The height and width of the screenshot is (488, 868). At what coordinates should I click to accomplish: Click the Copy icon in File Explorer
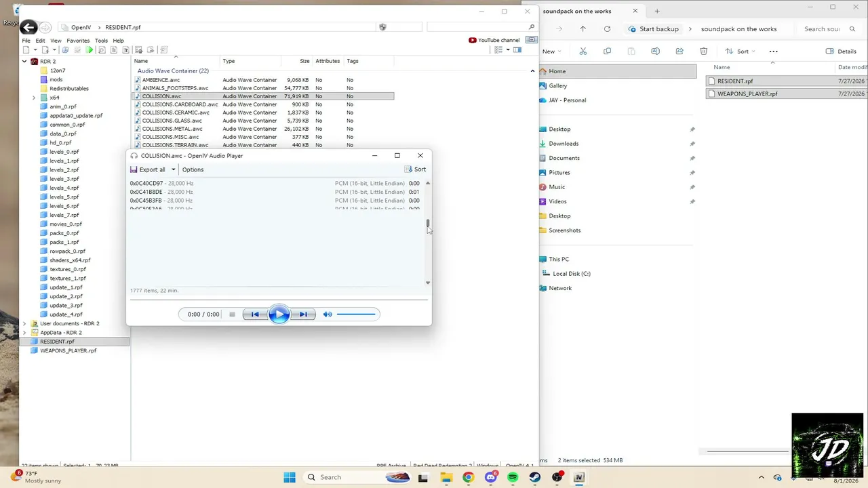click(x=607, y=52)
